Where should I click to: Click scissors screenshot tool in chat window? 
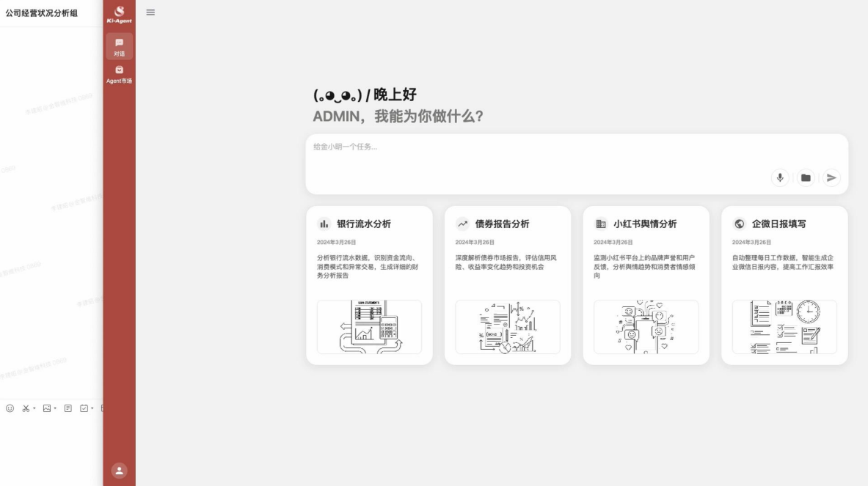26,408
